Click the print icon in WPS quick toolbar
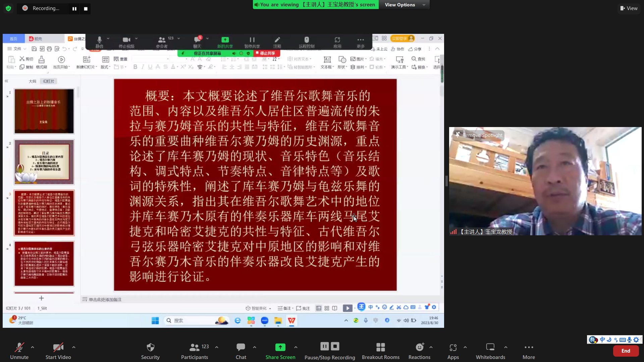The width and height of the screenshot is (644, 362). (x=49, y=49)
